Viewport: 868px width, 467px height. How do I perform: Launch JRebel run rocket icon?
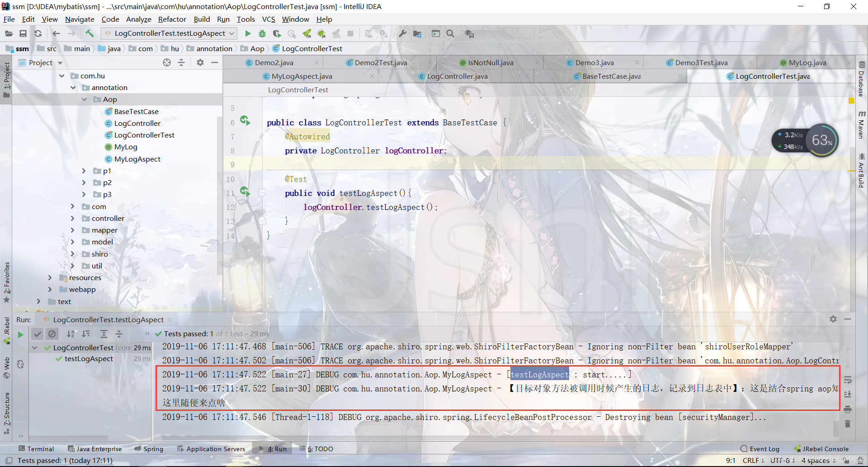click(x=307, y=33)
